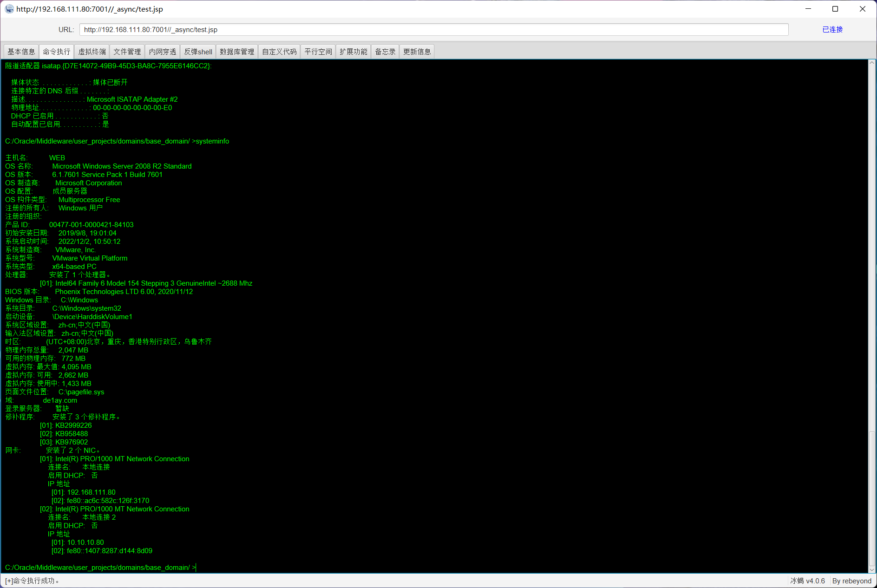Viewport: 877px width, 588px height.
Task: Click the terminal scrollbar thumb
Action: click(x=872, y=499)
